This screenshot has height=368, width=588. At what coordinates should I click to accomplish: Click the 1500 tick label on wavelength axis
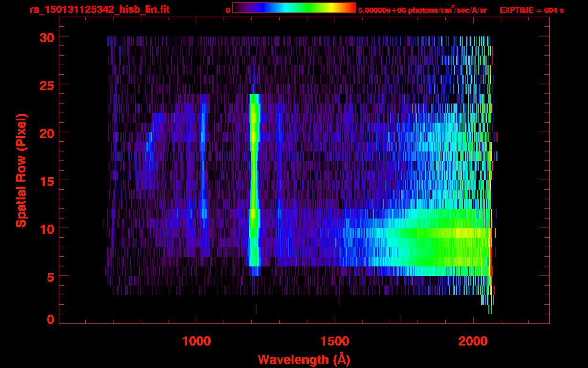click(x=335, y=341)
